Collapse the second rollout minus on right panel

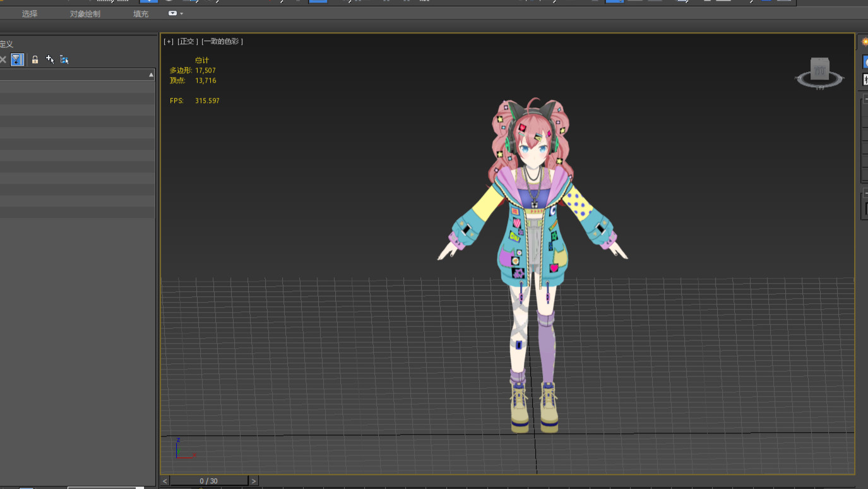point(865,193)
